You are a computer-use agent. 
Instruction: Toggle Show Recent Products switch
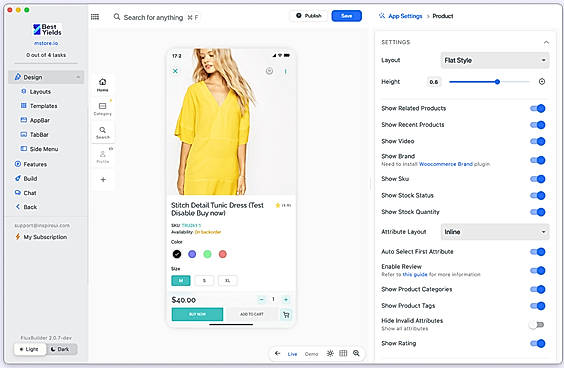[x=538, y=125]
